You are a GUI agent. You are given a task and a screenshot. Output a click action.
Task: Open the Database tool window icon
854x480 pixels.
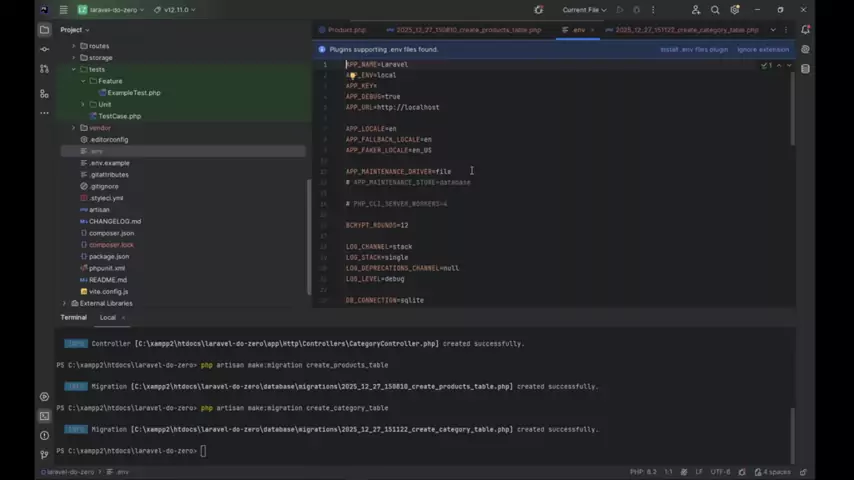(806, 49)
